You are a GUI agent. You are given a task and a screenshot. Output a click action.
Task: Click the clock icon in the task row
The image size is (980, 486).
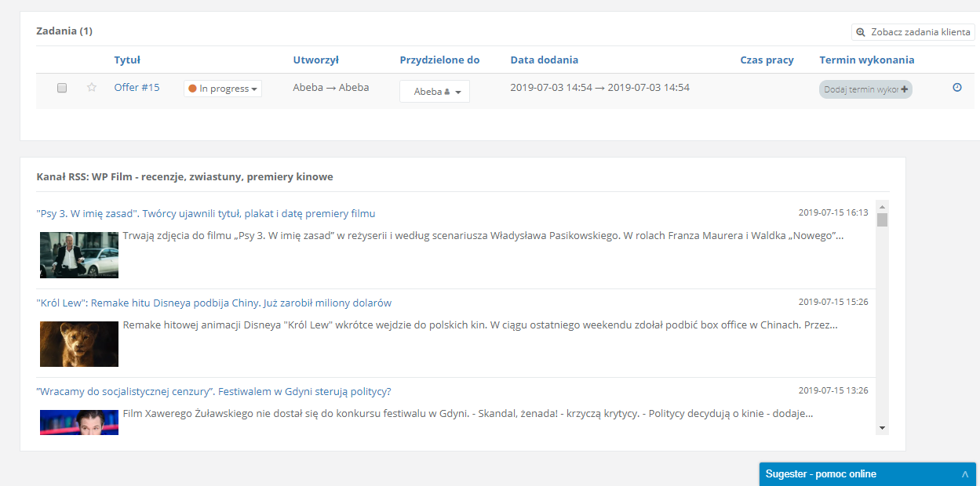coord(956,88)
